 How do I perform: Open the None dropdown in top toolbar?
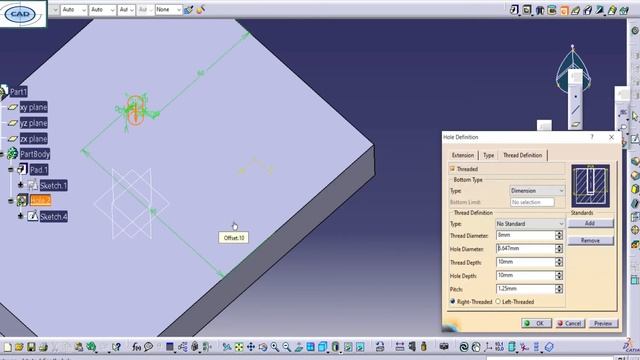tap(169, 9)
